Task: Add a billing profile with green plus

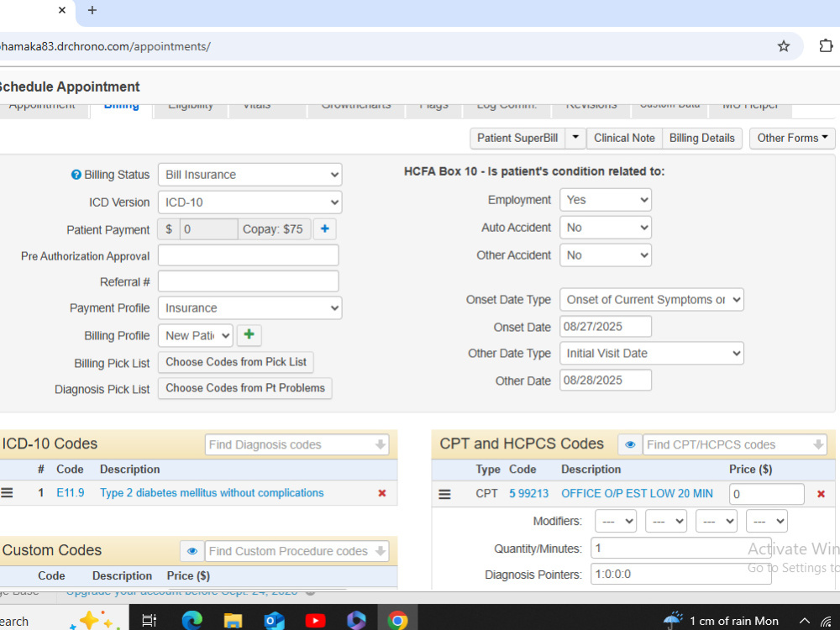Action: tap(249, 335)
